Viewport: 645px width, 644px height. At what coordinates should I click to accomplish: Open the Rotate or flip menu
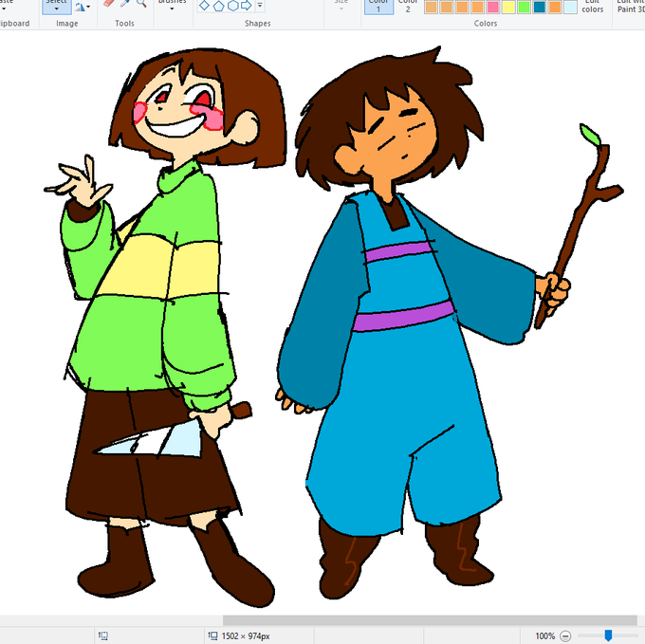[x=83, y=7]
